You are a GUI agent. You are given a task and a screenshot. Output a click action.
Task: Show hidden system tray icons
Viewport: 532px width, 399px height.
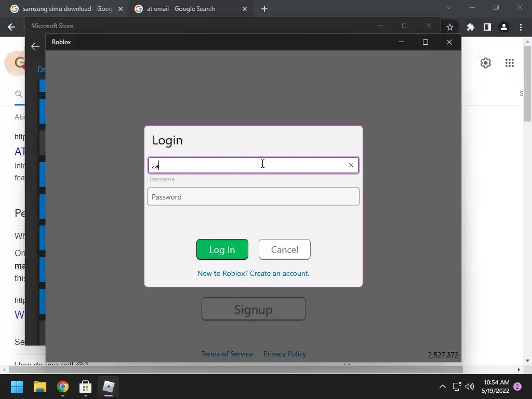click(x=443, y=387)
